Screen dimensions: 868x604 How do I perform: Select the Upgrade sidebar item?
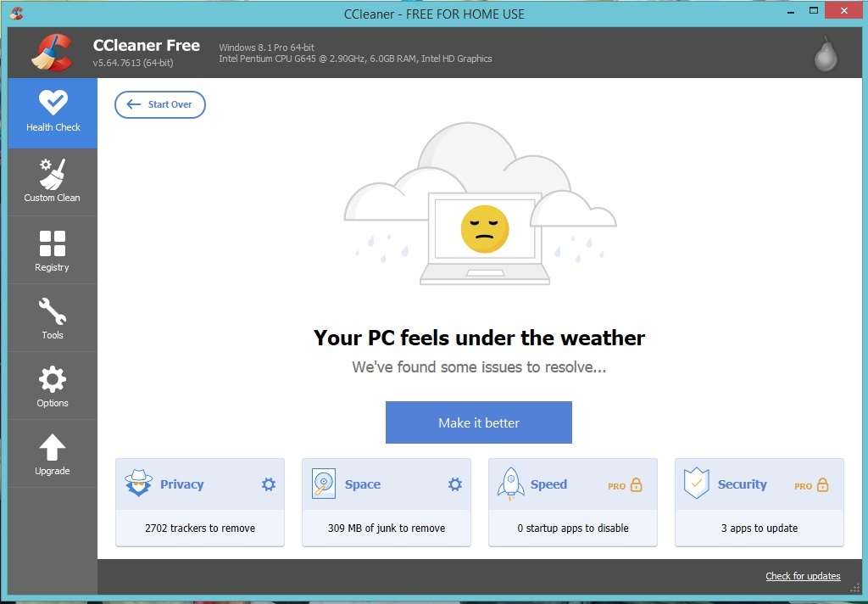(53, 454)
